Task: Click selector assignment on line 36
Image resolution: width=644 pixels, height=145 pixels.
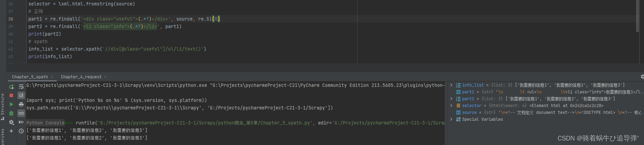Action: click(x=81, y=4)
